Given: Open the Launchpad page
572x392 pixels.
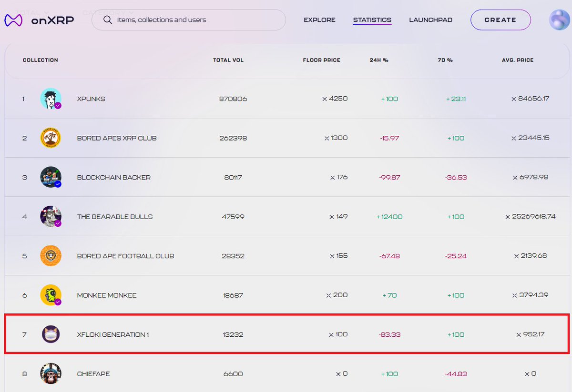Looking at the screenshot, I should pos(430,20).
